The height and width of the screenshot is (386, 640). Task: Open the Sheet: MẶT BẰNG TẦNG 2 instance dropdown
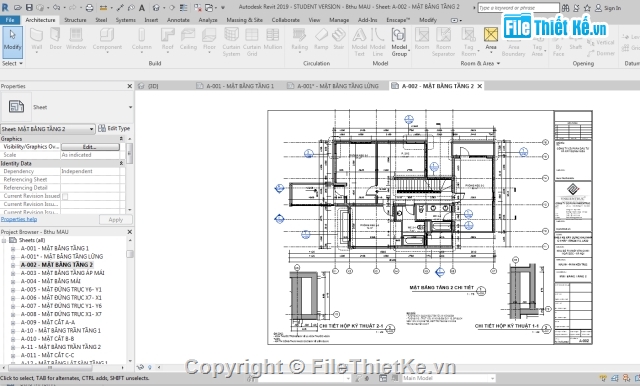point(48,129)
